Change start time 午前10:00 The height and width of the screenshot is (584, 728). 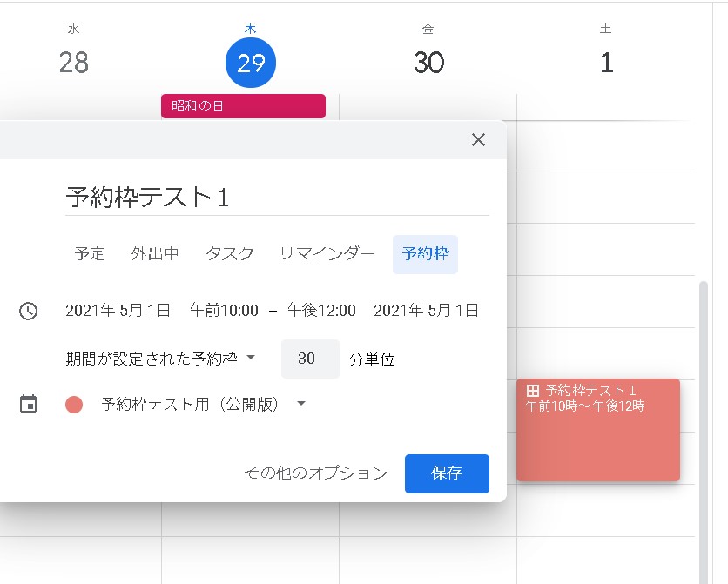(224, 311)
